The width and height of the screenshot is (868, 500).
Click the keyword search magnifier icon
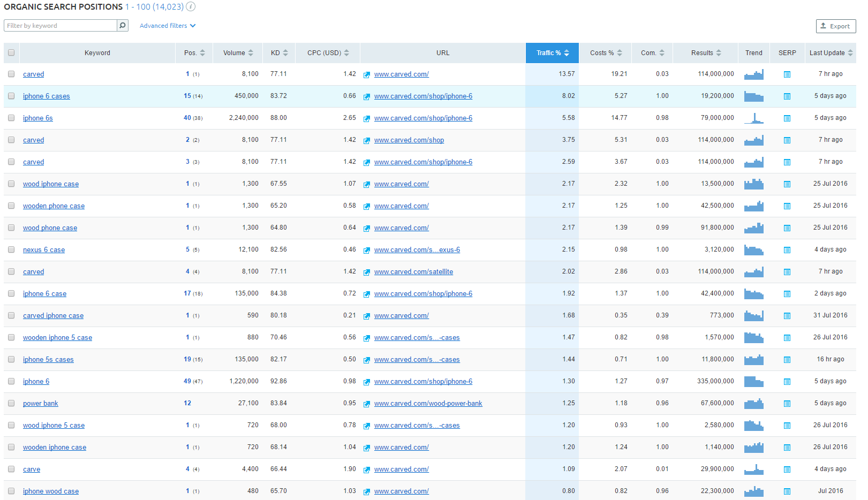(123, 25)
